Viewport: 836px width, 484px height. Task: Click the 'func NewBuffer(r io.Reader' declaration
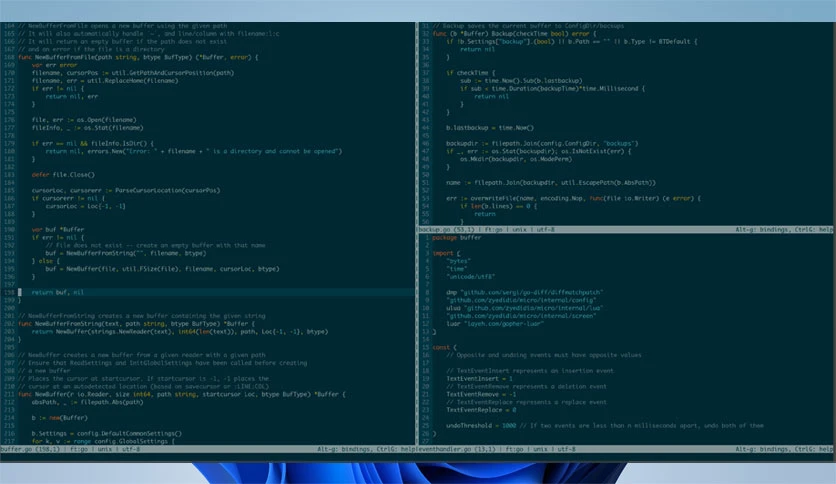click(x=182, y=394)
